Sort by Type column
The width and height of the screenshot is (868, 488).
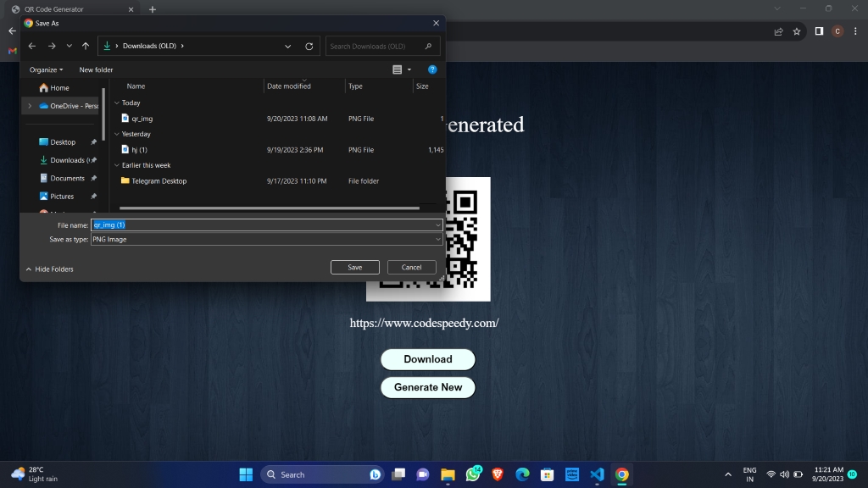coord(355,86)
